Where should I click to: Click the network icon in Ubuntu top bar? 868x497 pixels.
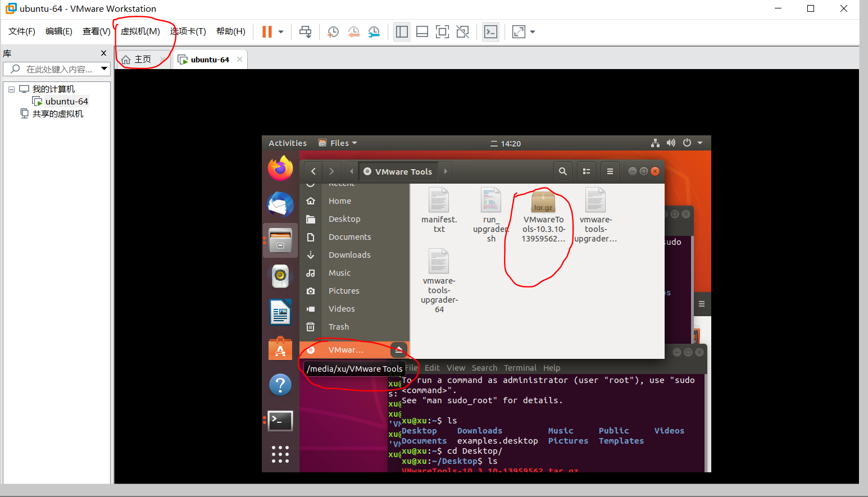pyautogui.click(x=655, y=143)
